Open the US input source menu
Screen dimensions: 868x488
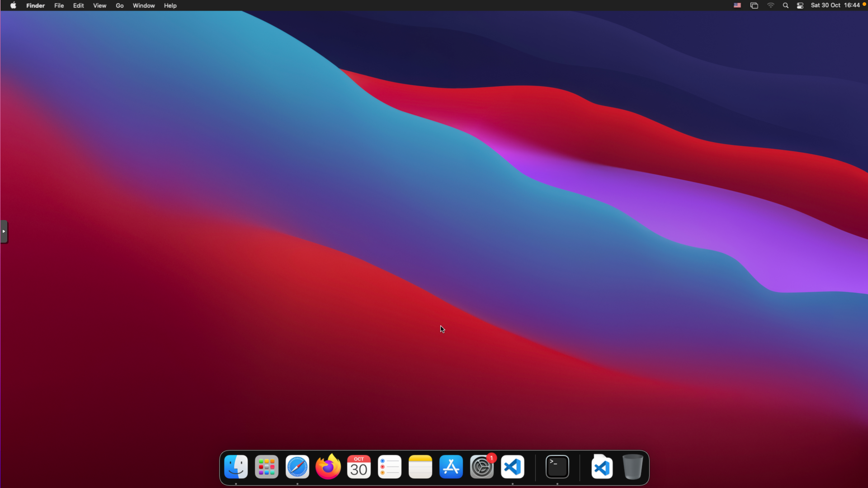tap(737, 5)
